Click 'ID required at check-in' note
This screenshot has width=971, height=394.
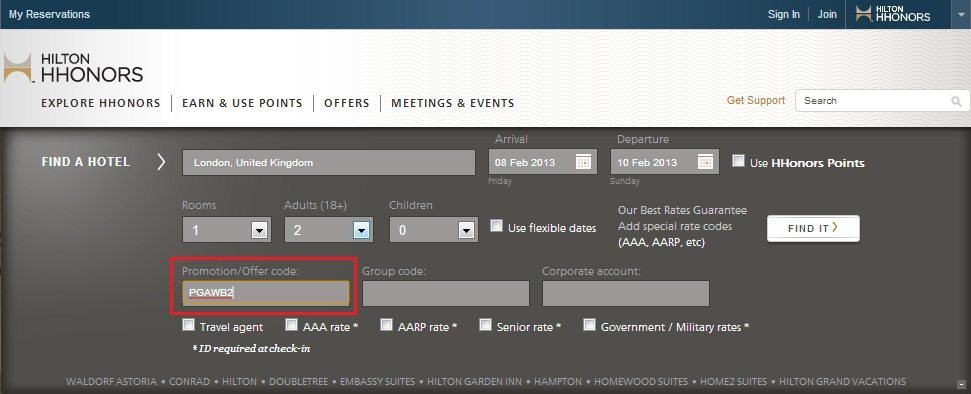pyautogui.click(x=251, y=349)
